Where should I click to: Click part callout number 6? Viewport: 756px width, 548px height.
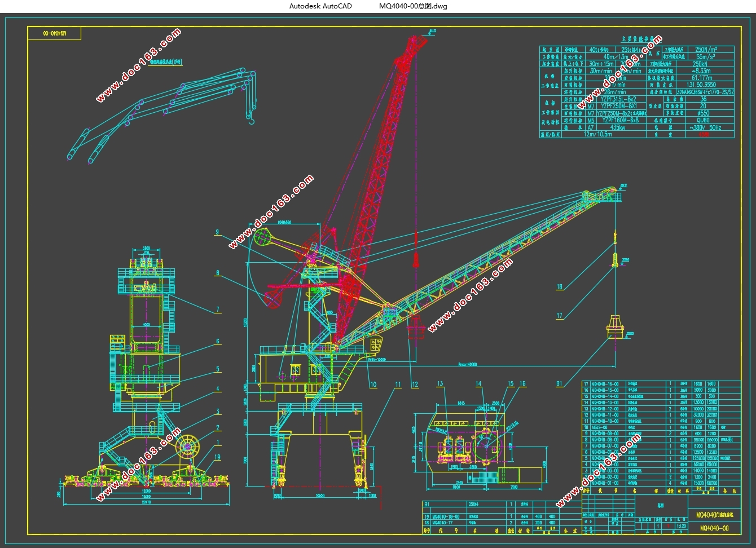click(x=217, y=342)
